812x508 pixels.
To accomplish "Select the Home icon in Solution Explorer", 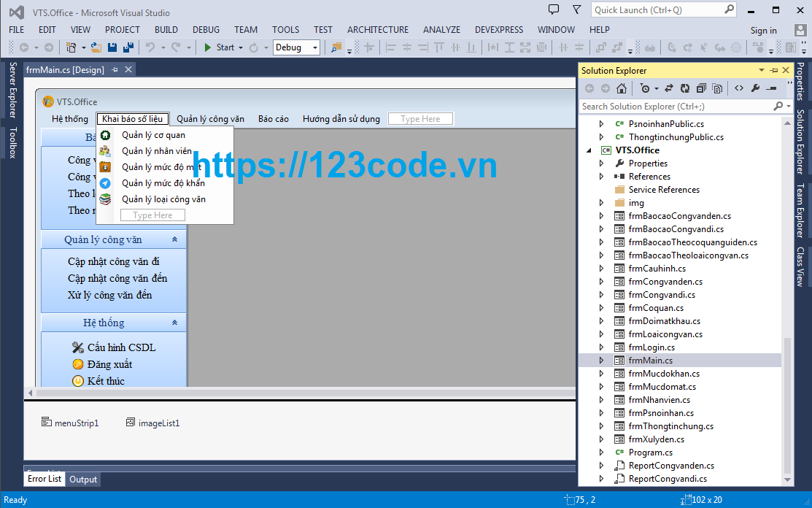I will click(x=622, y=88).
